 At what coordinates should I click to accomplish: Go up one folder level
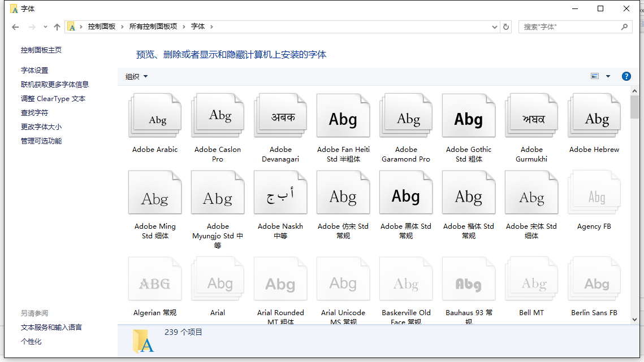tap(57, 27)
